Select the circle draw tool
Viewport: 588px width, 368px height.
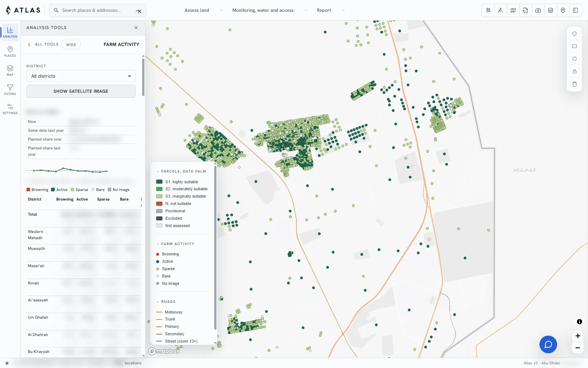(x=574, y=59)
